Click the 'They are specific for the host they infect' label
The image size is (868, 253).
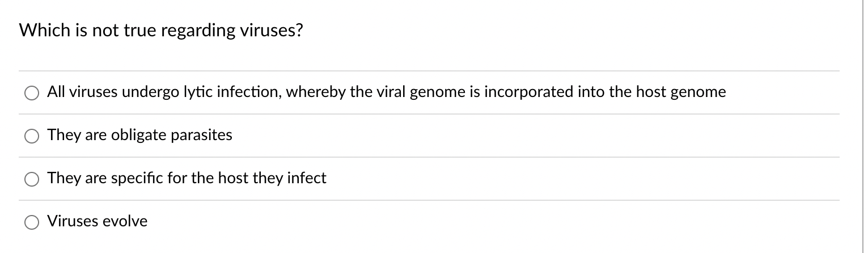(x=187, y=178)
